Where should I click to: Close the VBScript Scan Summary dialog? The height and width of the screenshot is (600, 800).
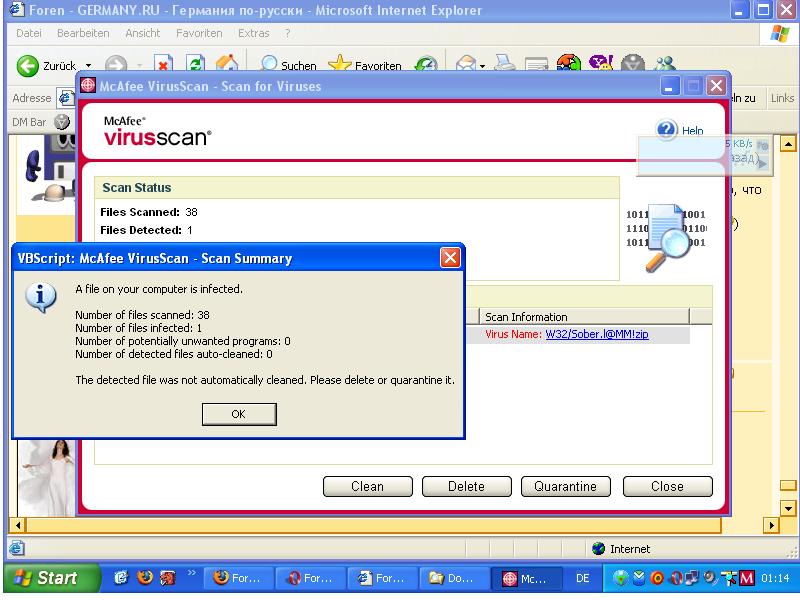(x=450, y=258)
